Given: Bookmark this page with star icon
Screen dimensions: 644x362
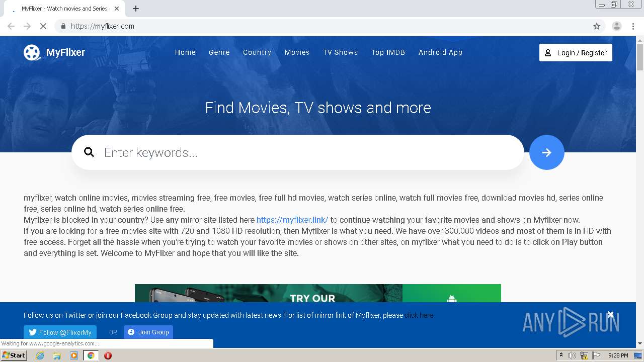Looking at the screenshot, I should [x=597, y=26].
